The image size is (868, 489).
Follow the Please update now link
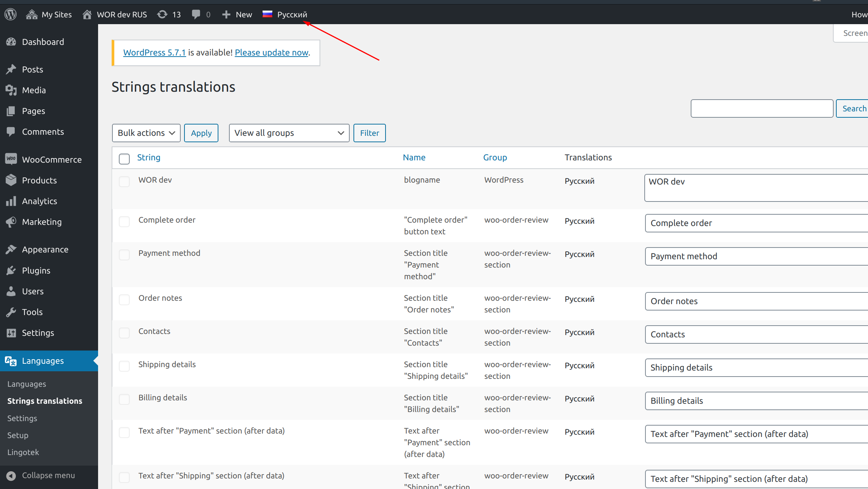272,52
